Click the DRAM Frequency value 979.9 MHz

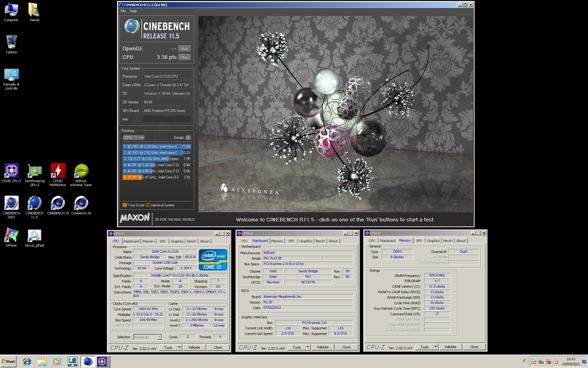[x=437, y=275]
